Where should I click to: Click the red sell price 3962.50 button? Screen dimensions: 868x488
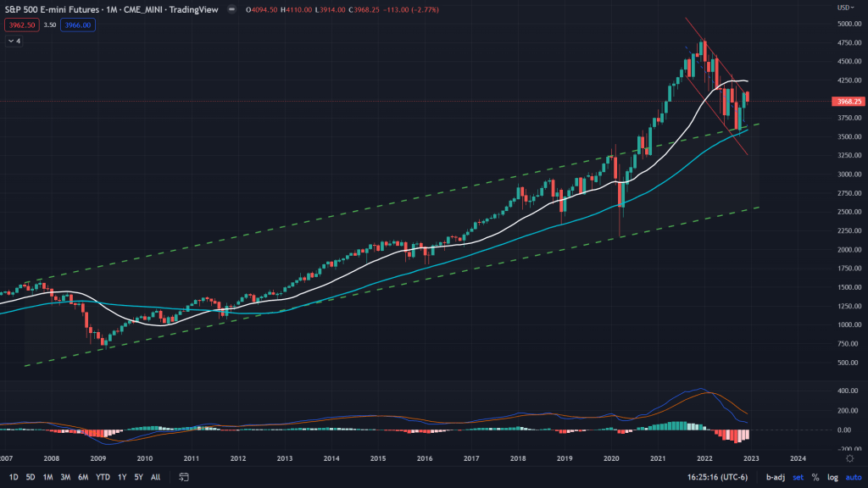[x=19, y=25]
